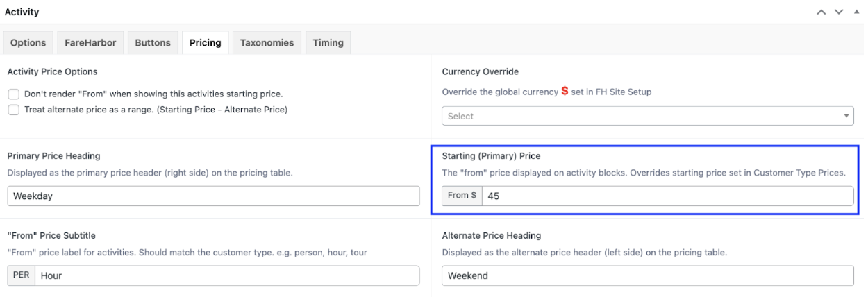Switch to the Buttons tab
Screen dimensions: 868x297
pyautogui.click(x=153, y=42)
